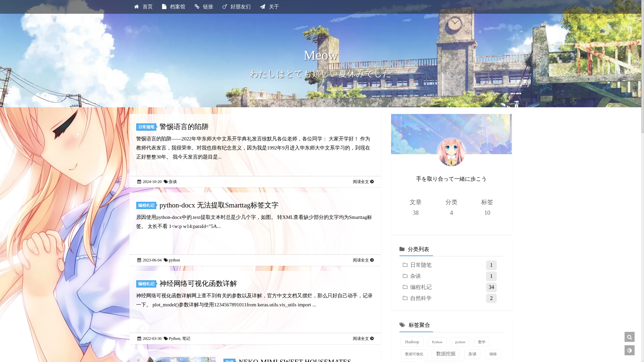Click the calendar icon beside 2024-10-20
The width and height of the screenshot is (644, 362).
[139, 182]
